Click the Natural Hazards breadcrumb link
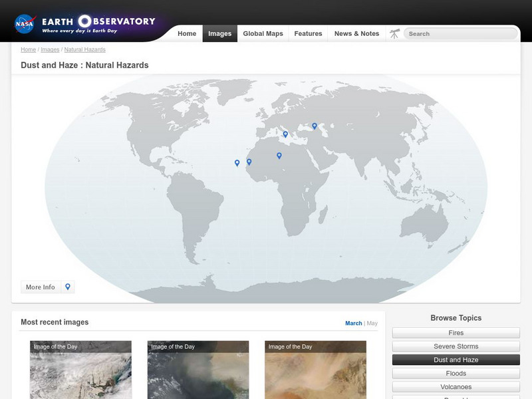The height and width of the screenshot is (399, 532). 84,50
